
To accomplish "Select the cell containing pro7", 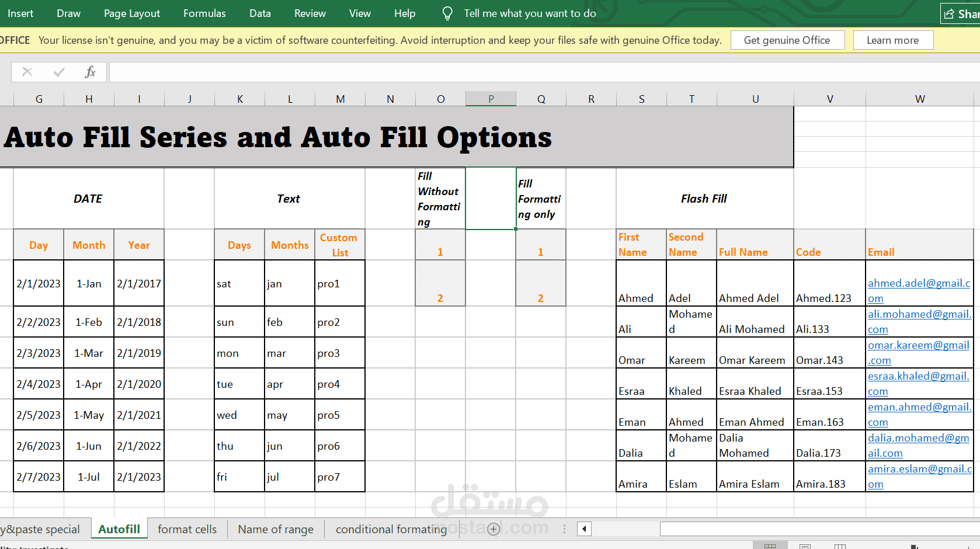I will coord(340,477).
